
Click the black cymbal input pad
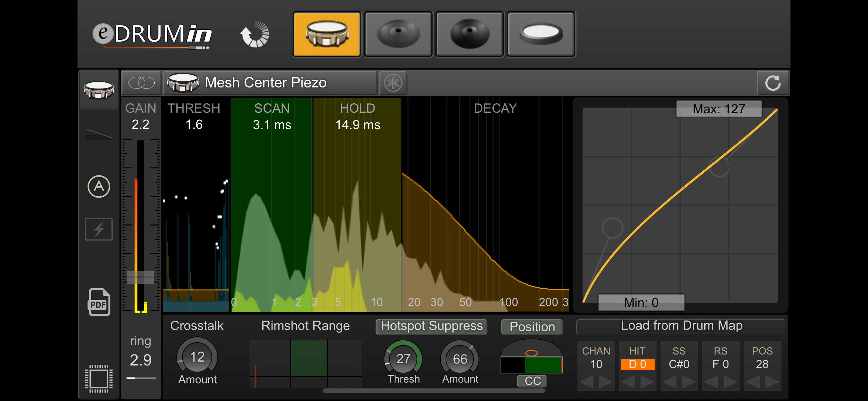[x=470, y=34]
